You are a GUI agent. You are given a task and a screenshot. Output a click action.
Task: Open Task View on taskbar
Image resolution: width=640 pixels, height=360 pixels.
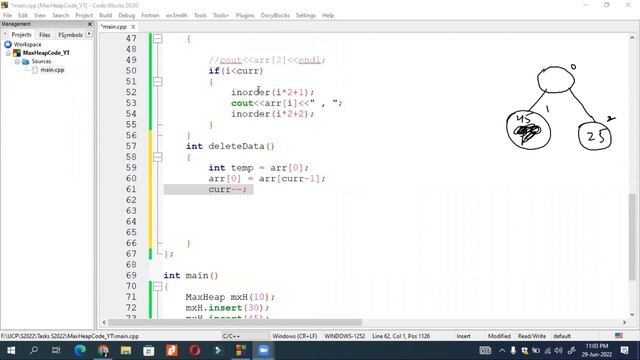pos(56,351)
